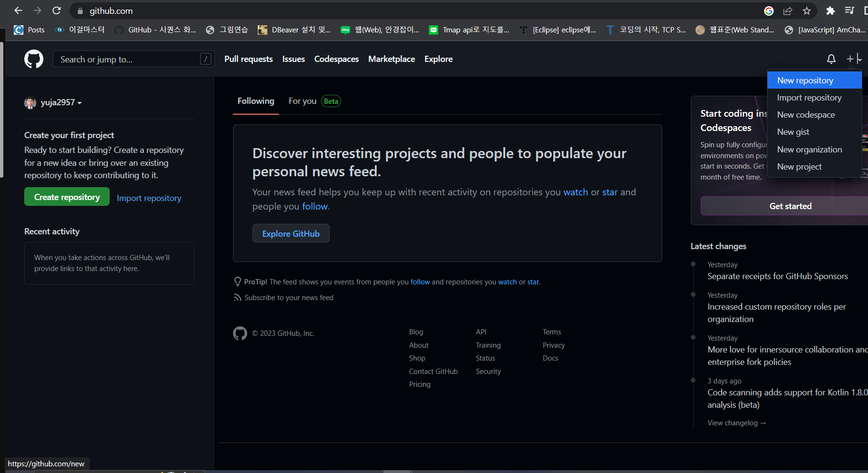868x473 pixels.
Task: Click the RSS Subscribe to news feed link
Action: 283,298
